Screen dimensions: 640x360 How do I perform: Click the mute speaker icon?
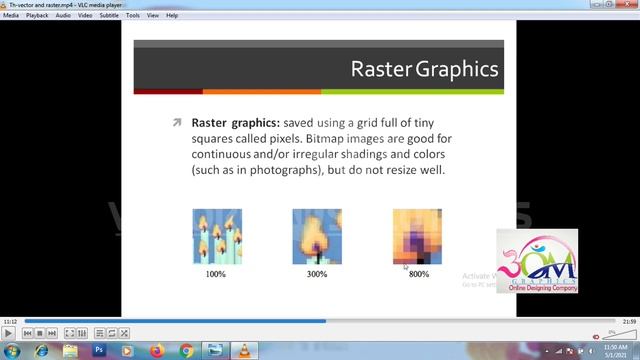tap(596, 337)
